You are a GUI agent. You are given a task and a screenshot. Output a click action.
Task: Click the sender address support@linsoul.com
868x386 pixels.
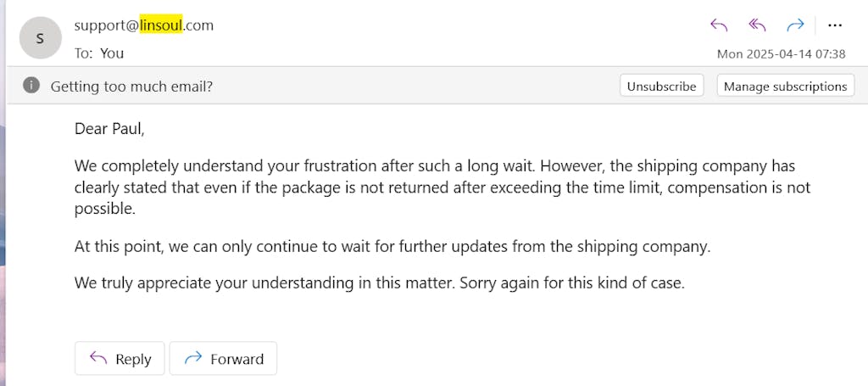point(144,25)
